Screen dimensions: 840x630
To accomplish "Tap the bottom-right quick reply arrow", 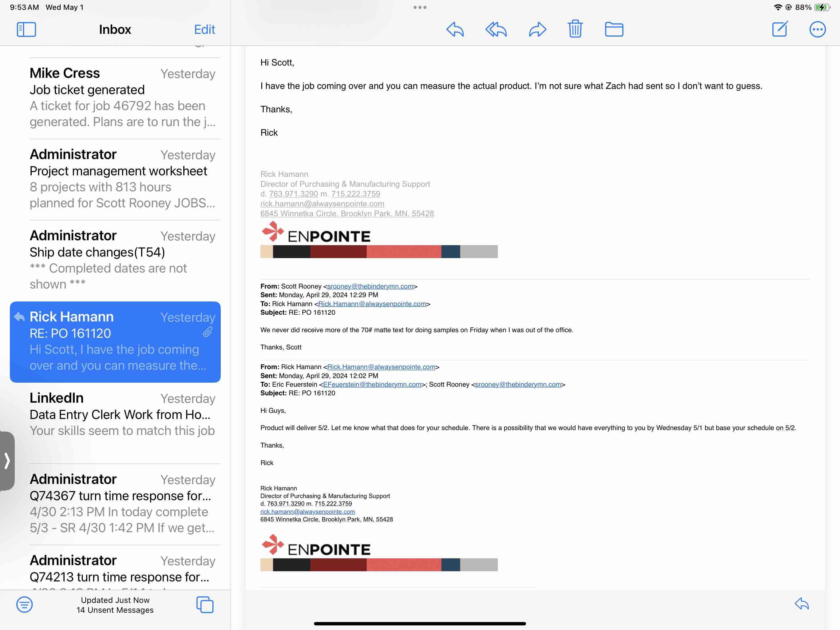I will click(x=802, y=604).
